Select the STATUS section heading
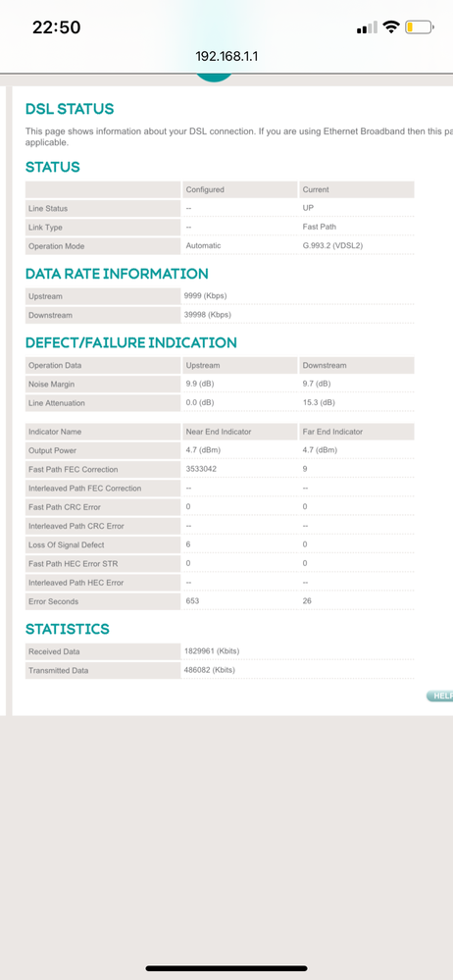The image size is (453, 980). click(53, 167)
